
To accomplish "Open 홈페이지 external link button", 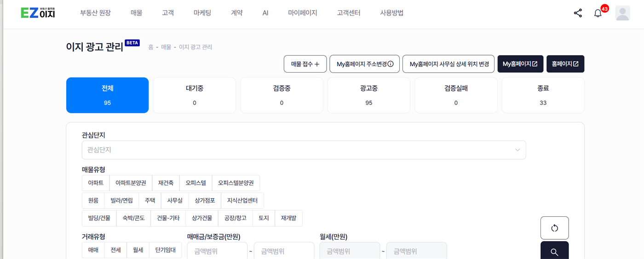I will 565,64.
